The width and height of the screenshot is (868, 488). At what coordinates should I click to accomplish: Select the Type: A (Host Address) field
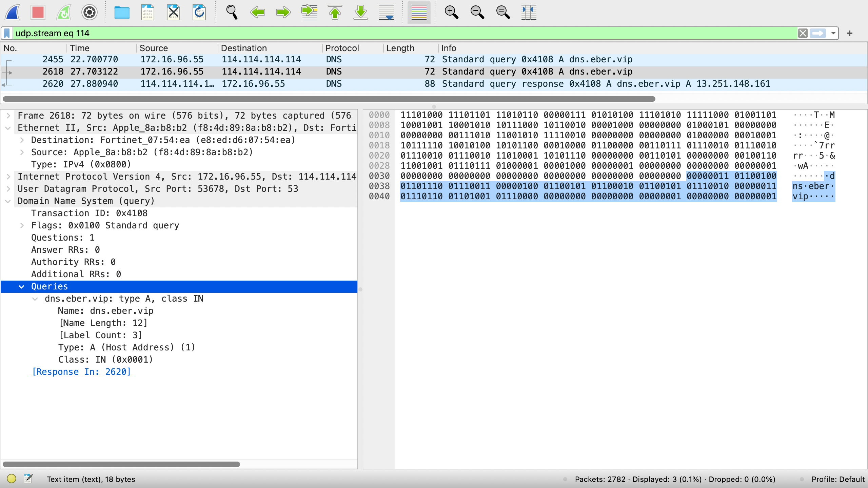[127, 347]
